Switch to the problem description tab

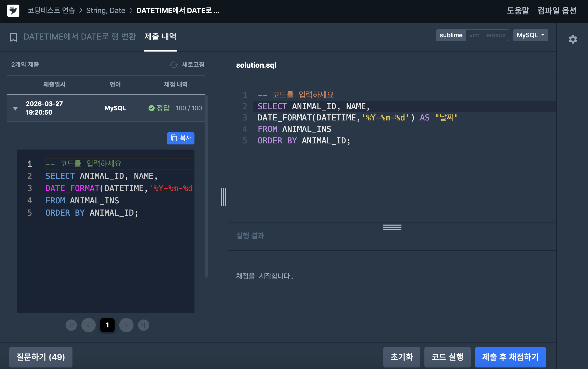80,37
